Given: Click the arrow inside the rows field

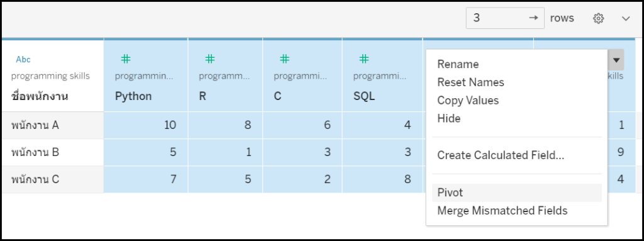Looking at the screenshot, I should [x=533, y=18].
